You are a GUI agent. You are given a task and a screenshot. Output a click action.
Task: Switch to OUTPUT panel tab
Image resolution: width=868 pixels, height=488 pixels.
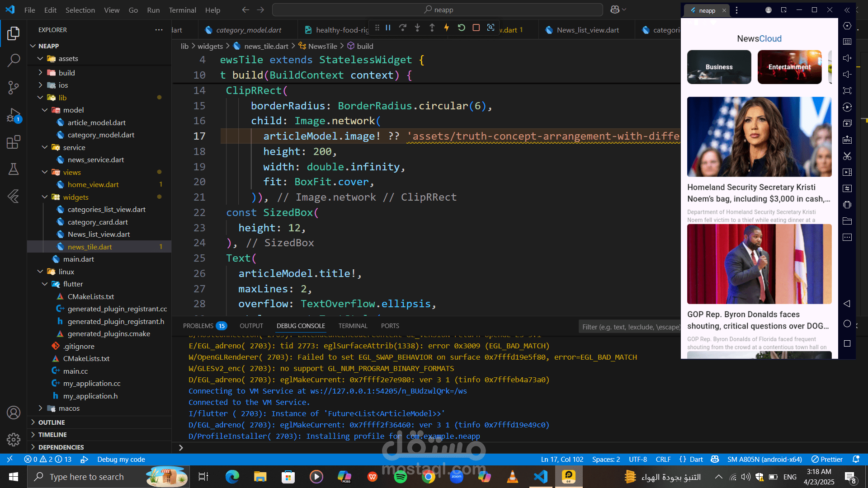(251, 326)
